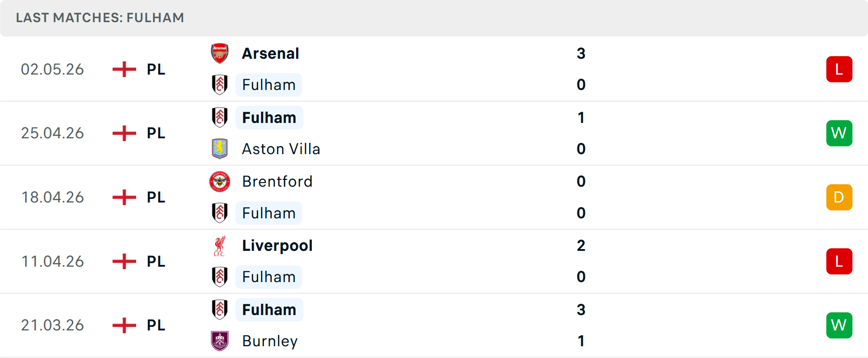Open the Brentford team link
868x358 pixels.
pos(277,181)
